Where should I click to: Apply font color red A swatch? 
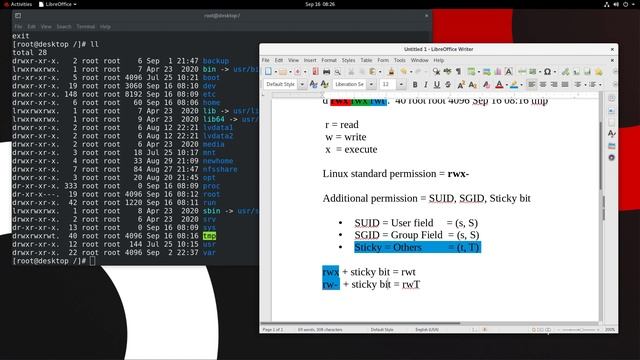click(499, 84)
